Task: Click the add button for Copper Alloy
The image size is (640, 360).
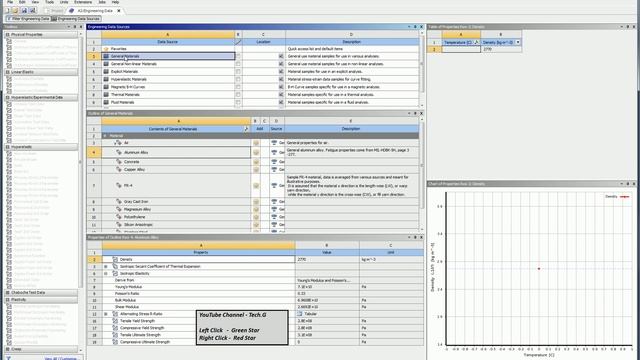Action: click(x=256, y=169)
